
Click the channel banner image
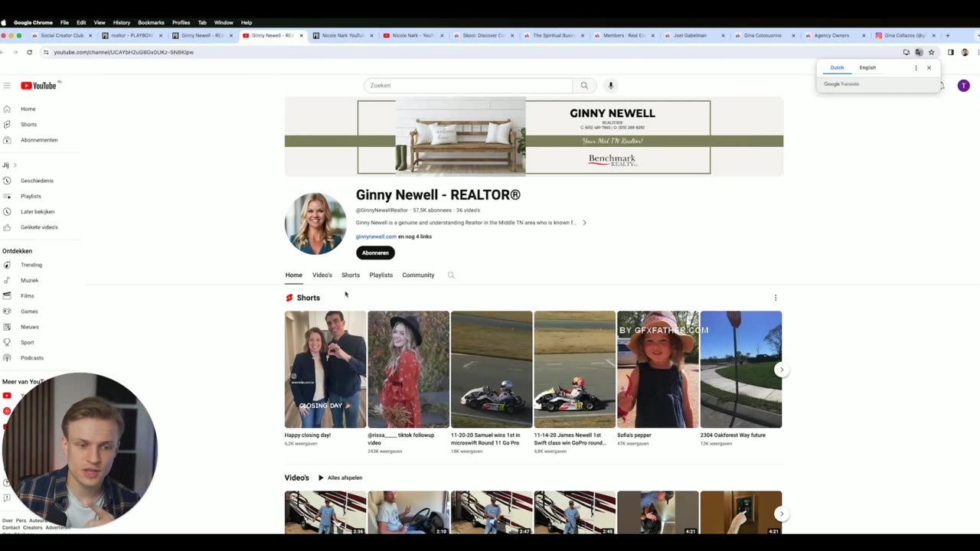tap(534, 137)
